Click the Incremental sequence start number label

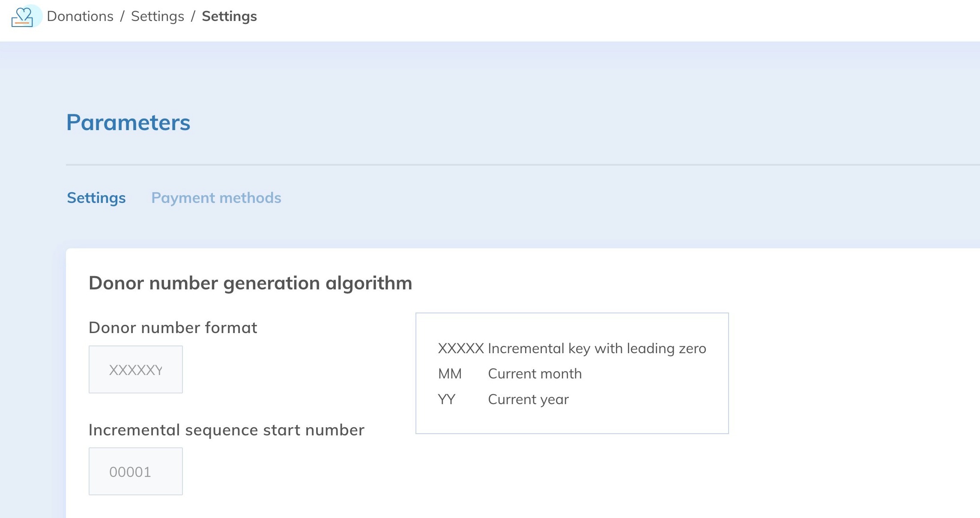pos(226,430)
